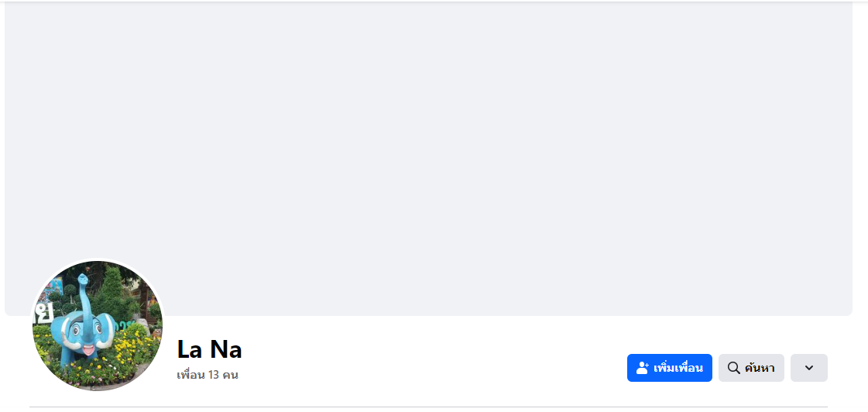
Task: Open profile search with ค้นหา button
Action: 751,368
